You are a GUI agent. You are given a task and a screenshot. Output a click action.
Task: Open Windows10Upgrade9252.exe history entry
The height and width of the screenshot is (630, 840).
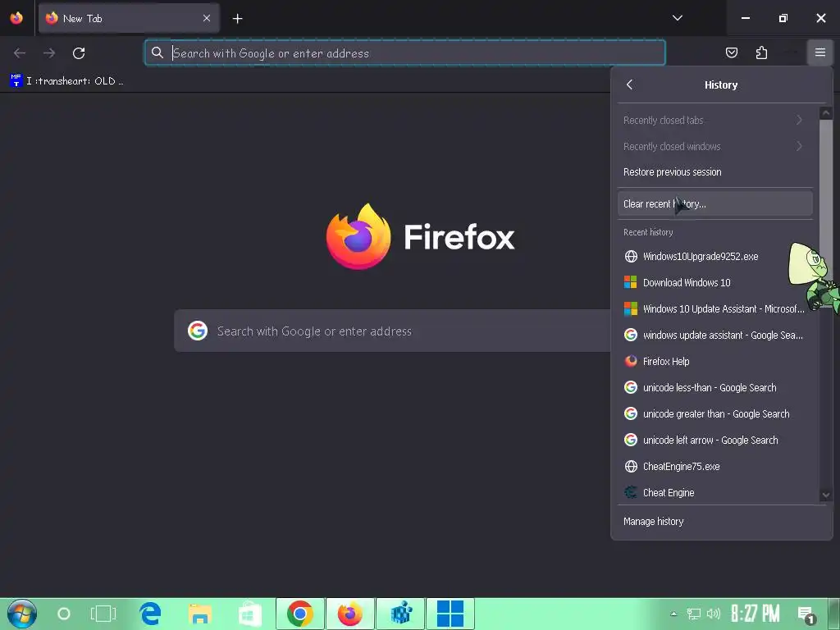pos(715,256)
